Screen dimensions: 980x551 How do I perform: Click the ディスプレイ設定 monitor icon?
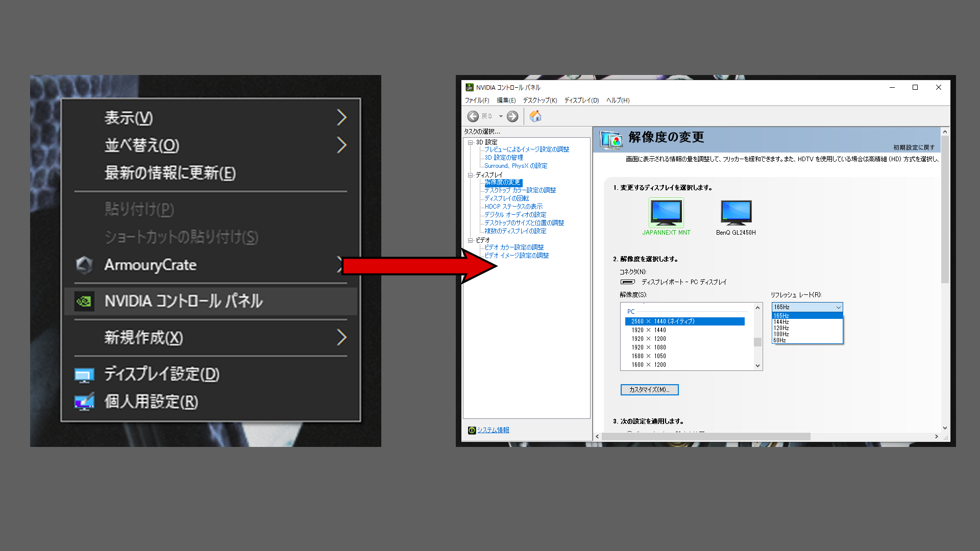click(x=84, y=375)
